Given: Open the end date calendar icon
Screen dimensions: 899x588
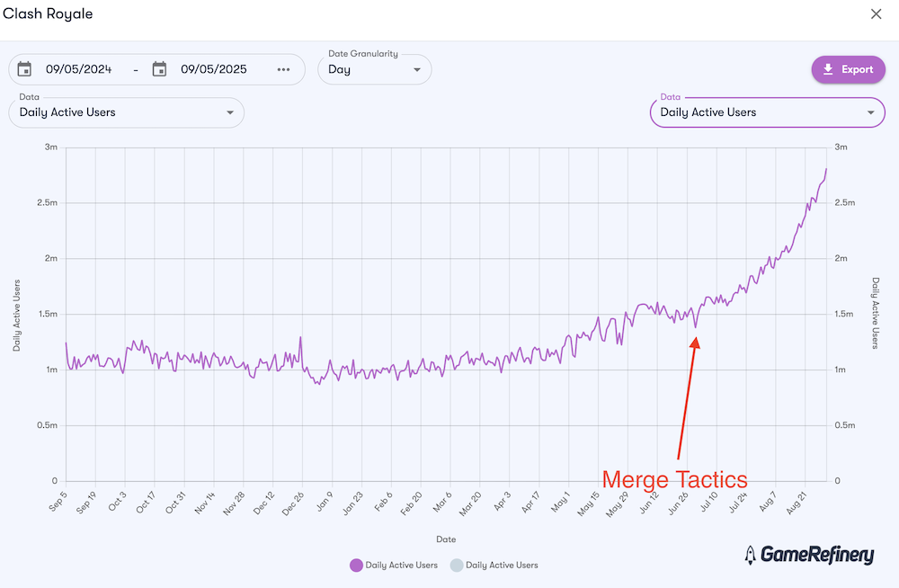Looking at the screenshot, I should (159, 69).
